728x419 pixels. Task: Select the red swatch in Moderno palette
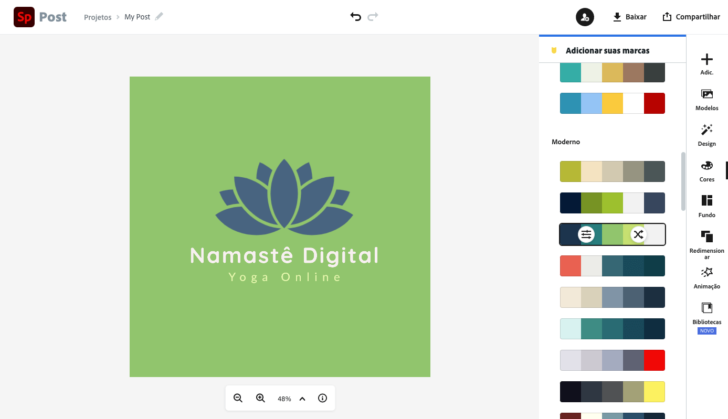[655, 361]
